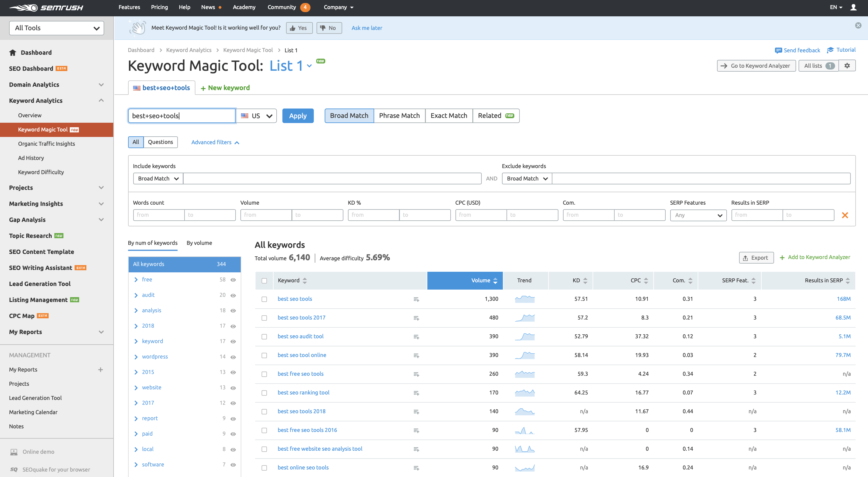This screenshot has height=477, width=868.
Task: Click add-to-list icon for best seo ranking tool
Action: click(x=416, y=393)
